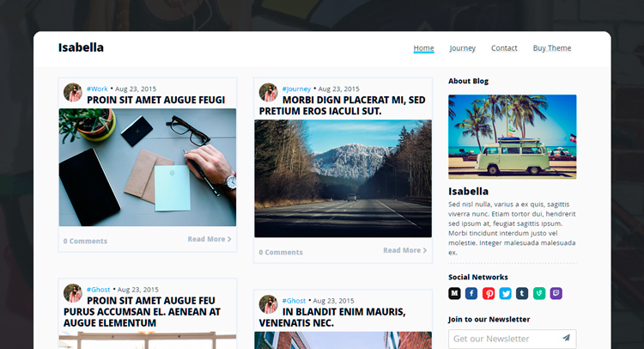Open the Contact page link
This screenshot has height=349, width=644.
pos(504,48)
